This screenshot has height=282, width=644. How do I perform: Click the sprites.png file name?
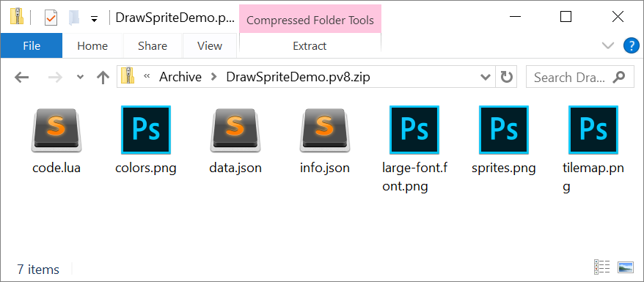click(504, 168)
